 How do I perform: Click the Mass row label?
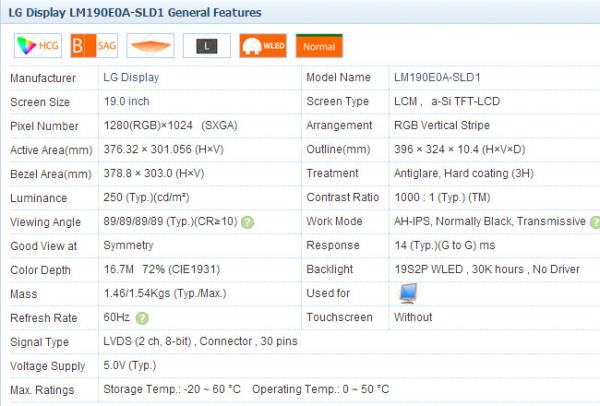24,294
